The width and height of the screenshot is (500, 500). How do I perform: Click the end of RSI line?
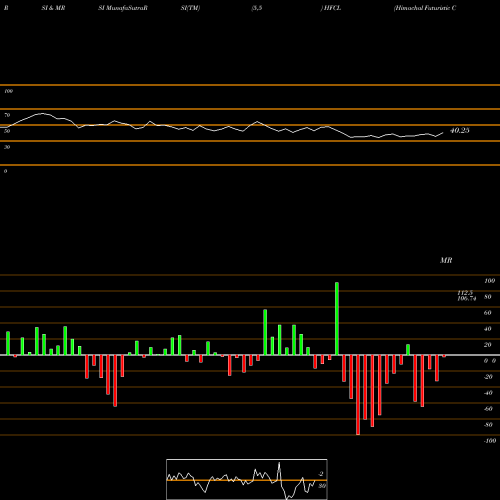pos(443,133)
